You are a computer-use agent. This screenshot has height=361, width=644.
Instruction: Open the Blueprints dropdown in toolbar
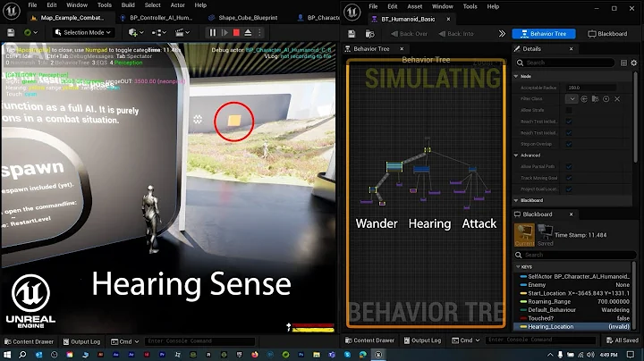coord(159,32)
